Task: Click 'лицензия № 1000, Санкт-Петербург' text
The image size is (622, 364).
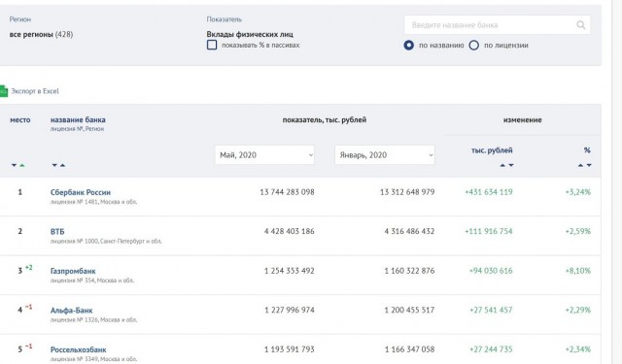Action: pos(106,242)
